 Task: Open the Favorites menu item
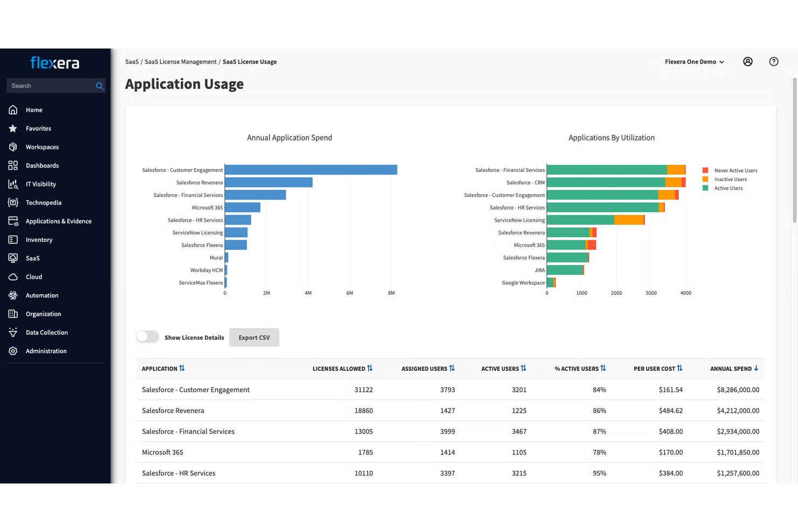tap(38, 128)
